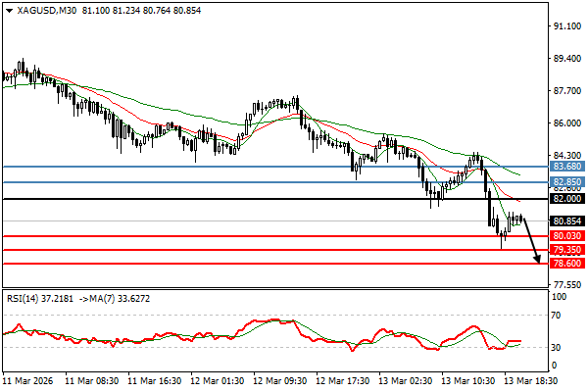This screenshot has width=588, height=392.
Task: Click the 86.000 price axis value
Action: [565, 123]
